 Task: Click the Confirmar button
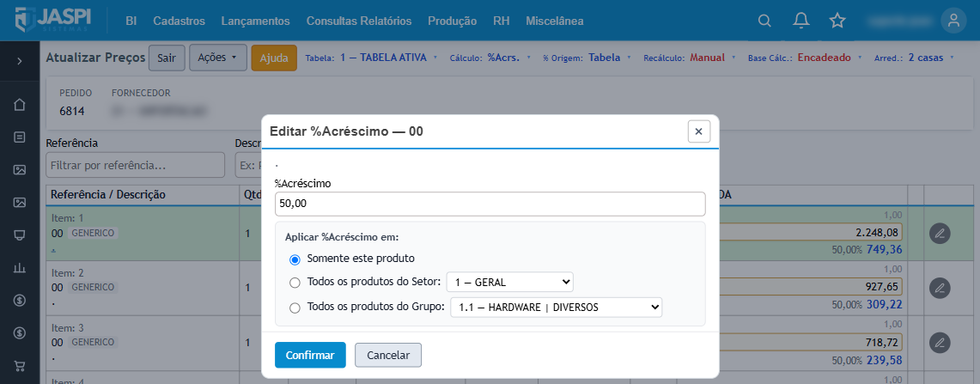pos(310,356)
